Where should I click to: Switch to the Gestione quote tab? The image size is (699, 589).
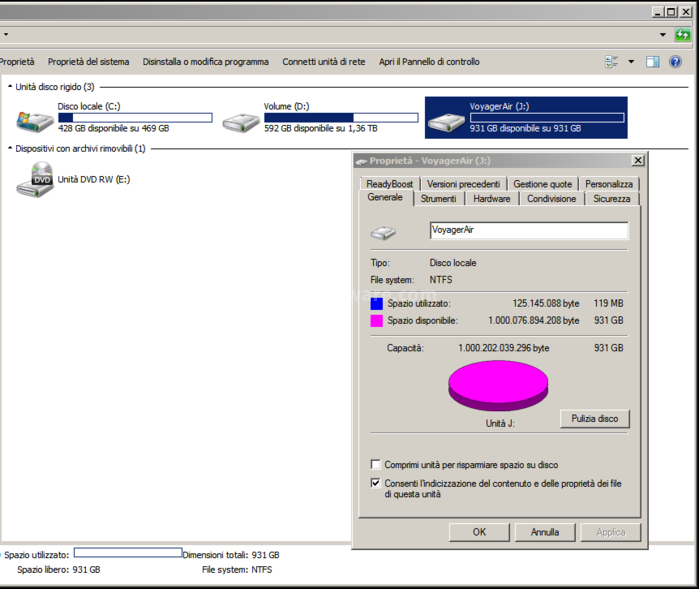[543, 184]
